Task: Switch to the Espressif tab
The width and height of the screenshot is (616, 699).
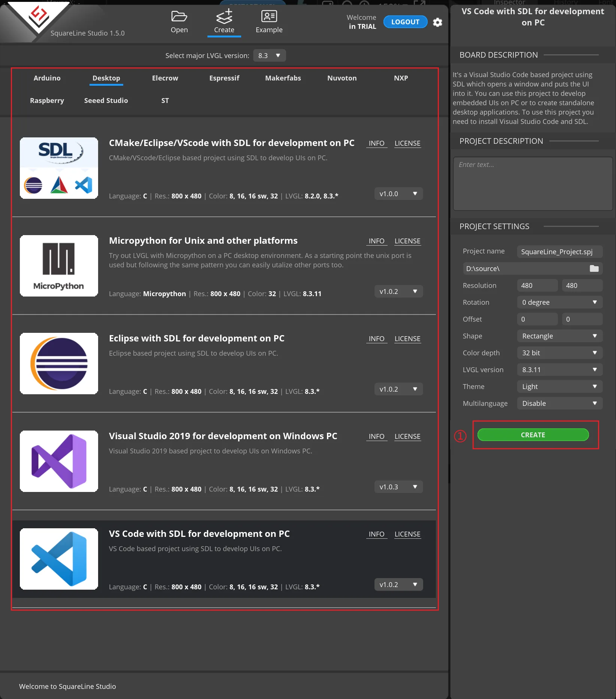Action: coord(224,78)
